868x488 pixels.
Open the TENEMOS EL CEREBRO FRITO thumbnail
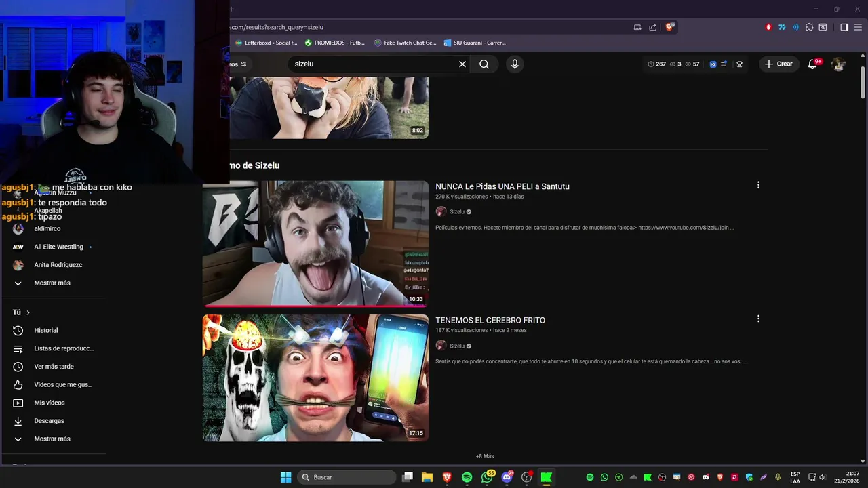pyautogui.click(x=315, y=378)
